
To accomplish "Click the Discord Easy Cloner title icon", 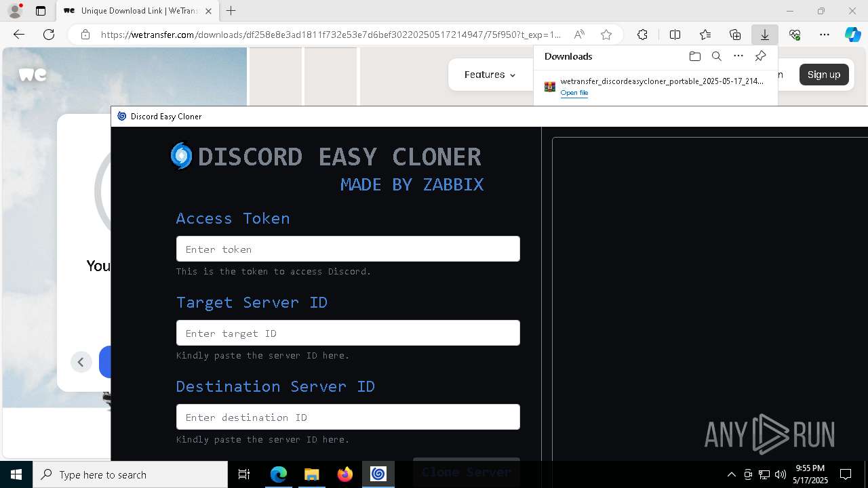I will tap(122, 117).
